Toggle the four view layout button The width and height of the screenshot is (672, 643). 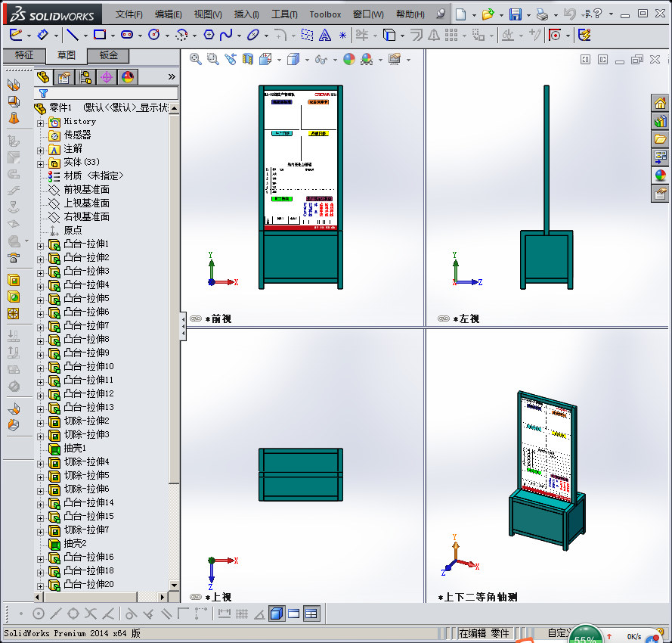coord(311,613)
